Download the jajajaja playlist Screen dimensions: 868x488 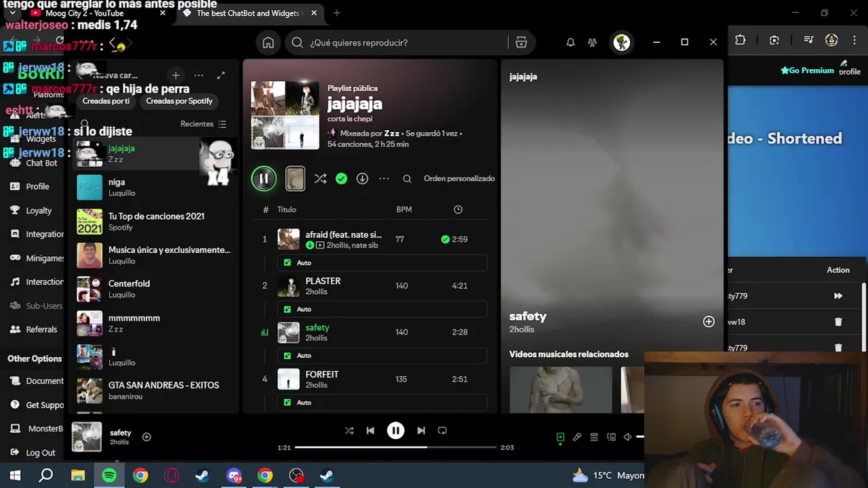click(362, 178)
